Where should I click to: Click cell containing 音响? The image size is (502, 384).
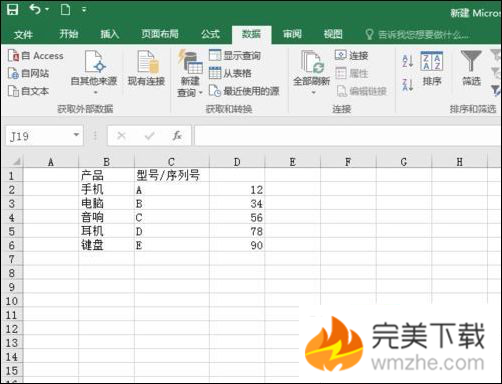click(107, 217)
